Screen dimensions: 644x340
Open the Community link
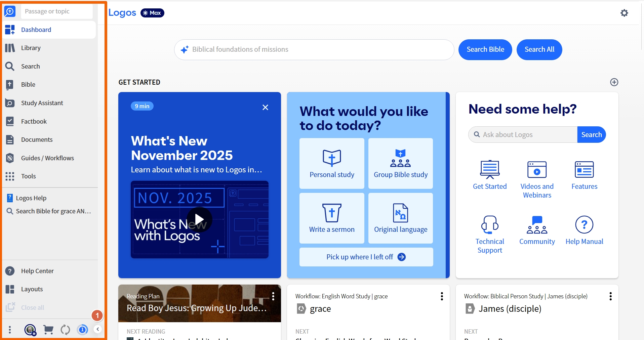537,230
